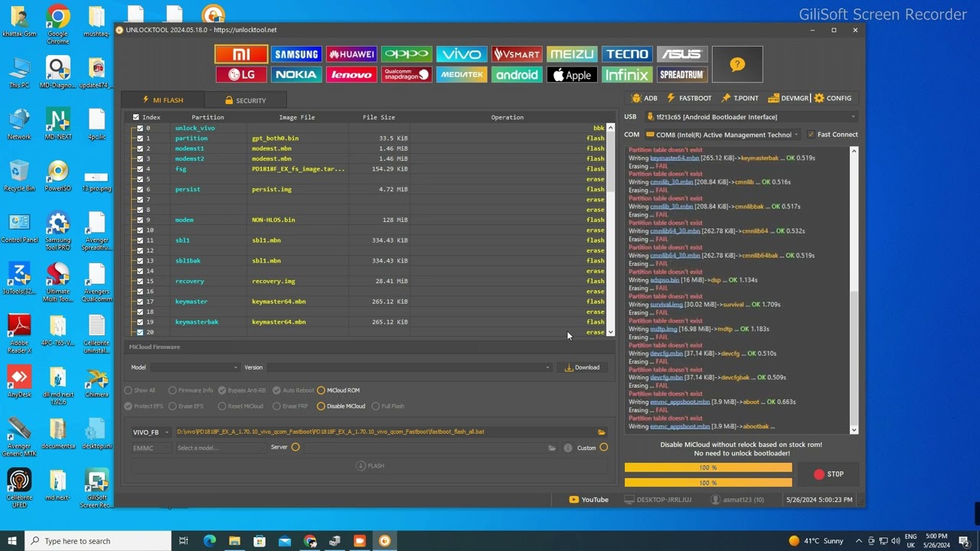This screenshot has width=980, height=551.
Task: Open the EMMC row folder icon
Action: coord(552,448)
